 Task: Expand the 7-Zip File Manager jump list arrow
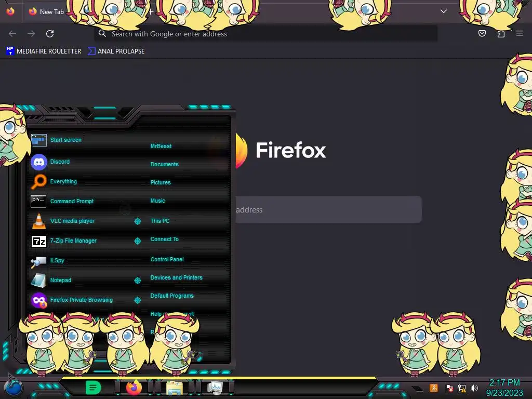point(137,241)
